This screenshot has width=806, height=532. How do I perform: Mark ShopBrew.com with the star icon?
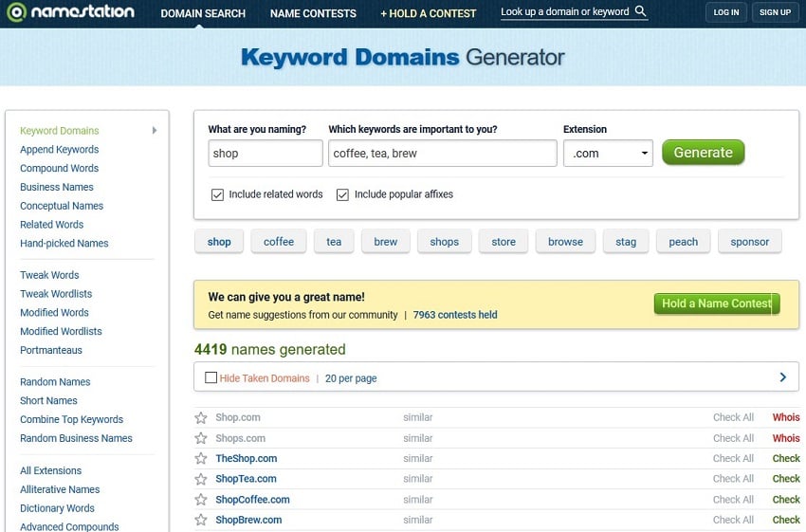click(x=201, y=520)
